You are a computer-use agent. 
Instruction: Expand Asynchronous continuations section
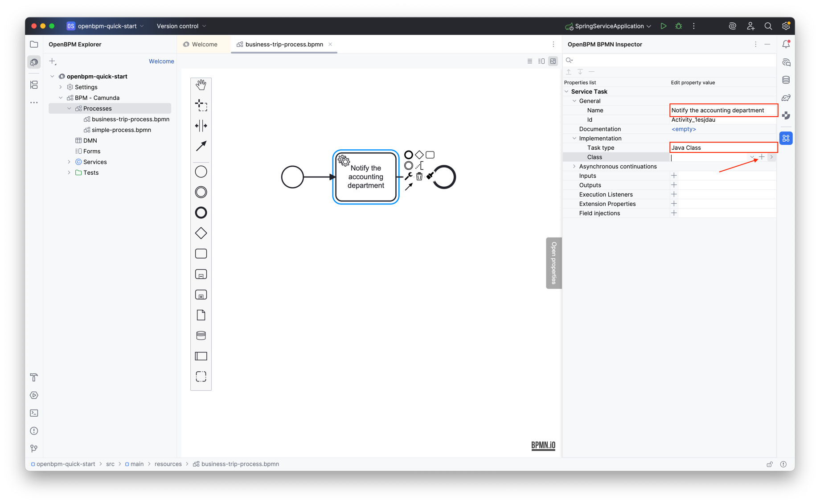(x=574, y=166)
